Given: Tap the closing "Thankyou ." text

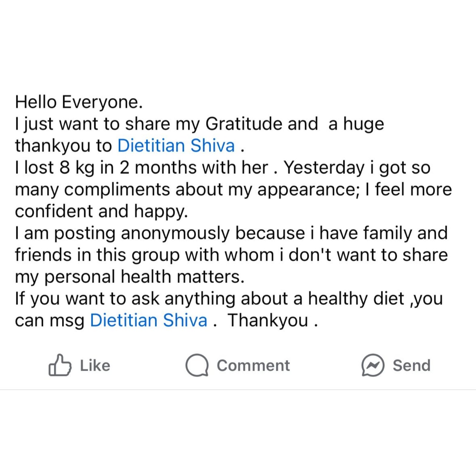Looking at the screenshot, I should (272, 320).
